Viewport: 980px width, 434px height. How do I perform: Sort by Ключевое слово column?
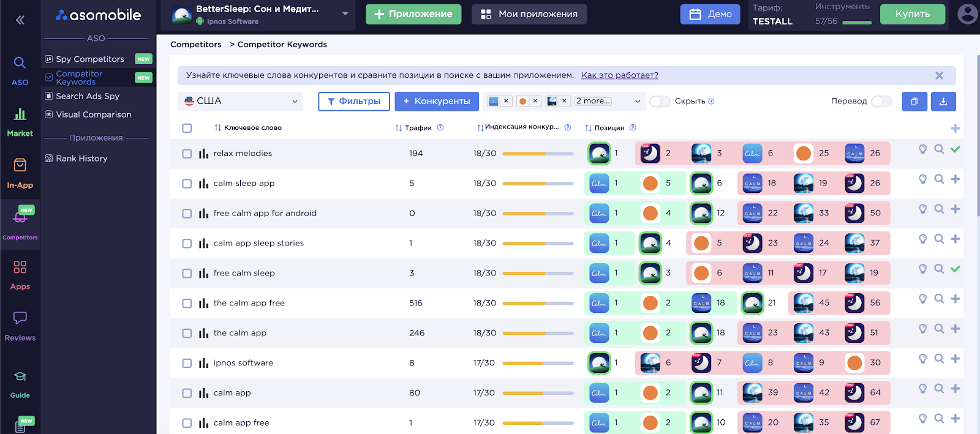pos(247,128)
